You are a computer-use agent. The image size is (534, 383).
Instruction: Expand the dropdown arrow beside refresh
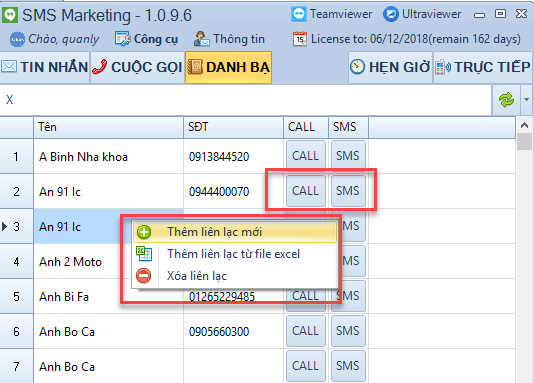click(527, 100)
